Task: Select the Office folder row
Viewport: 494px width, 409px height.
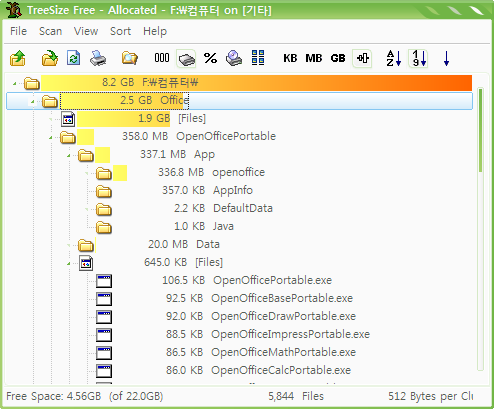Action: pos(239,101)
